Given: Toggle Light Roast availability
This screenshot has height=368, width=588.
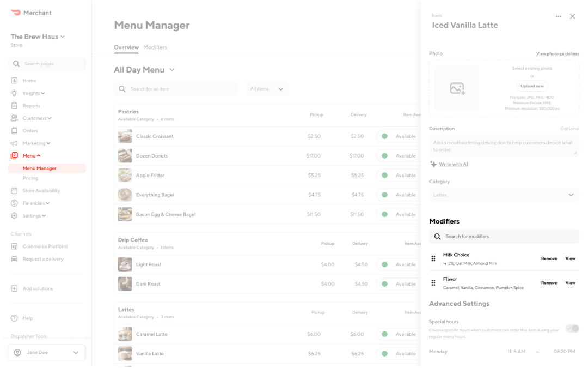Looking at the screenshot, I should coord(399,264).
